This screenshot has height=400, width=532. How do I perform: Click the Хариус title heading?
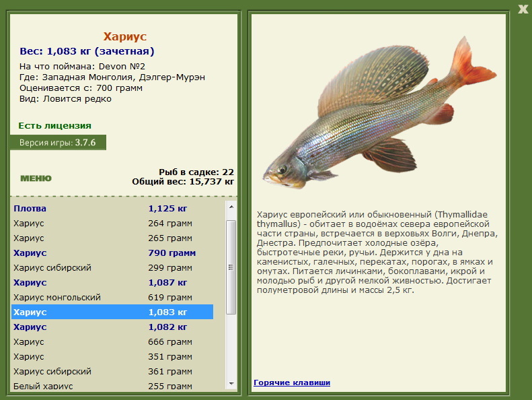[x=125, y=36]
